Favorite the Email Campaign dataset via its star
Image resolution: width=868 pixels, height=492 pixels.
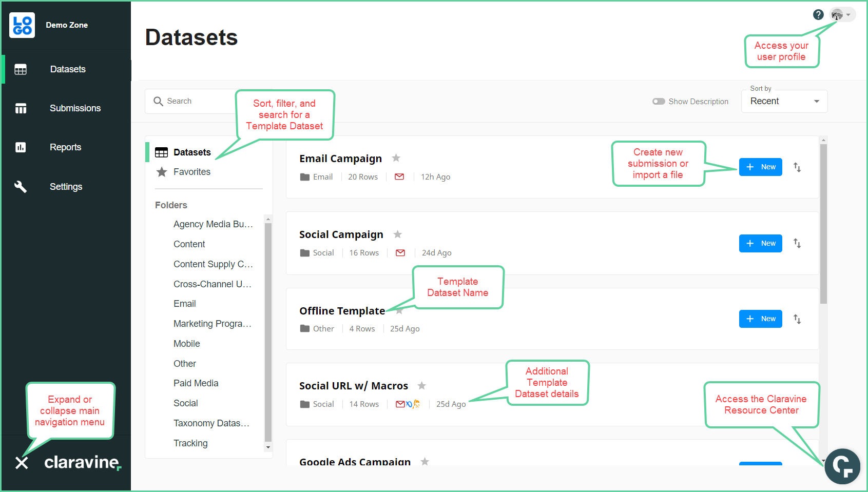[x=396, y=158]
